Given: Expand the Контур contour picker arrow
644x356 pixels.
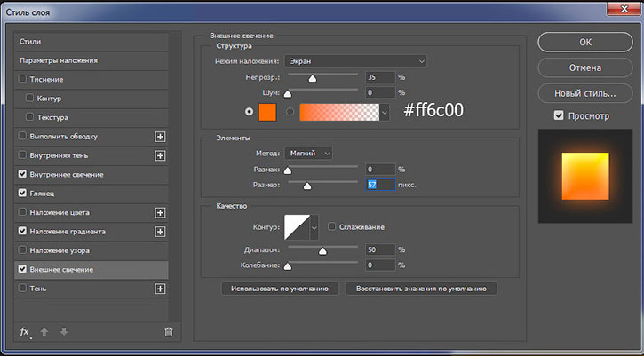Looking at the screenshot, I should (314, 227).
